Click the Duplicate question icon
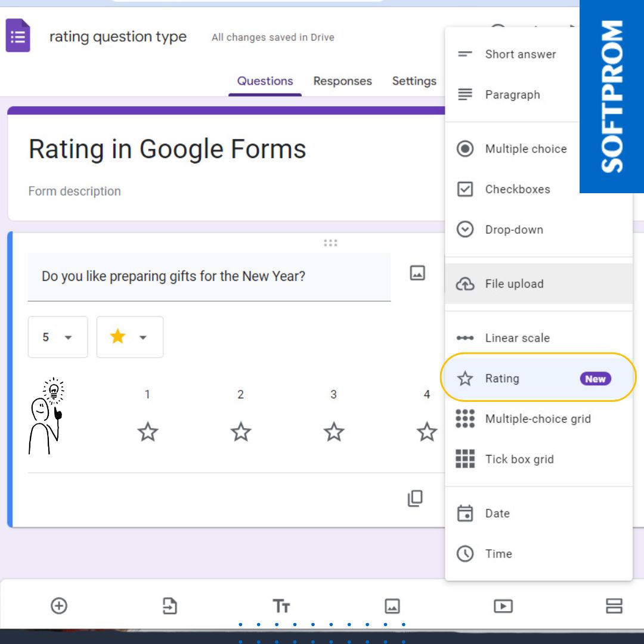This screenshot has width=644, height=644. pyautogui.click(x=415, y=498)
